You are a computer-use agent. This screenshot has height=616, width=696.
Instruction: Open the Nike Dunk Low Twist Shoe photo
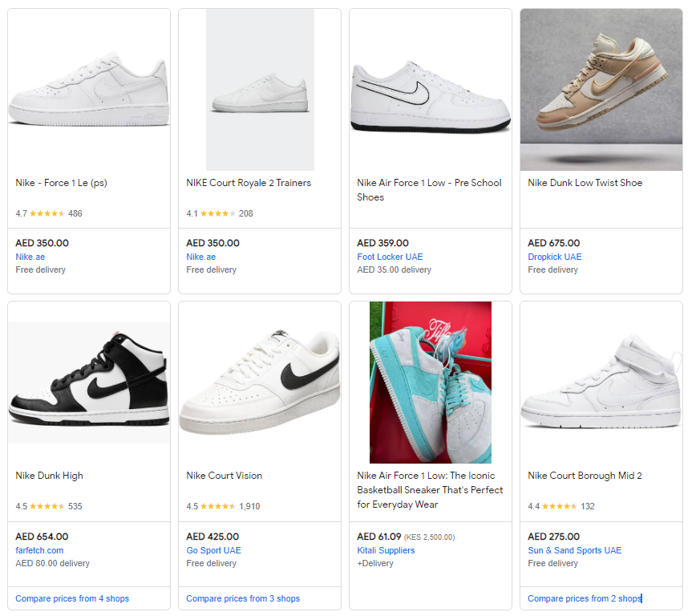point(601,90)
